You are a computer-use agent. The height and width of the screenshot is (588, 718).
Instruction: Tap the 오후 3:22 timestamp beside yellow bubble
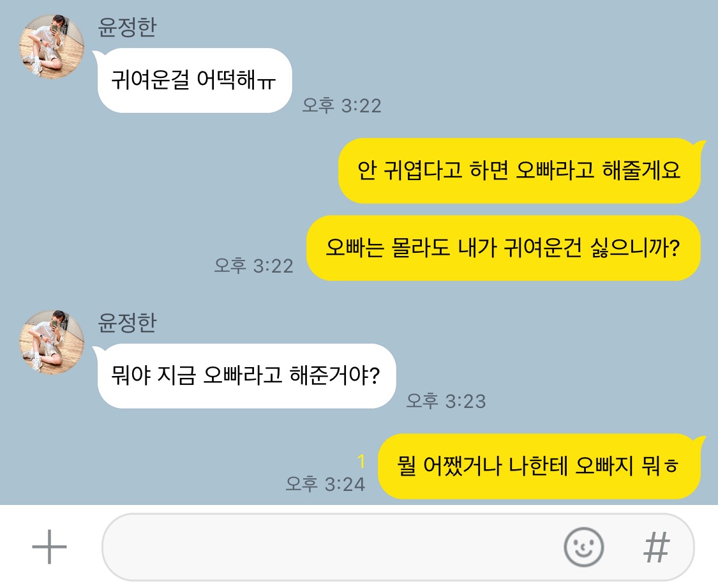(x=253, y=266)
